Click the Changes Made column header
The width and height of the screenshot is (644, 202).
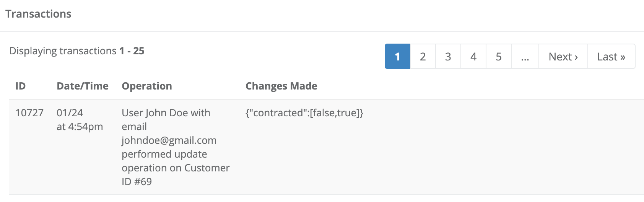[281, 86]
